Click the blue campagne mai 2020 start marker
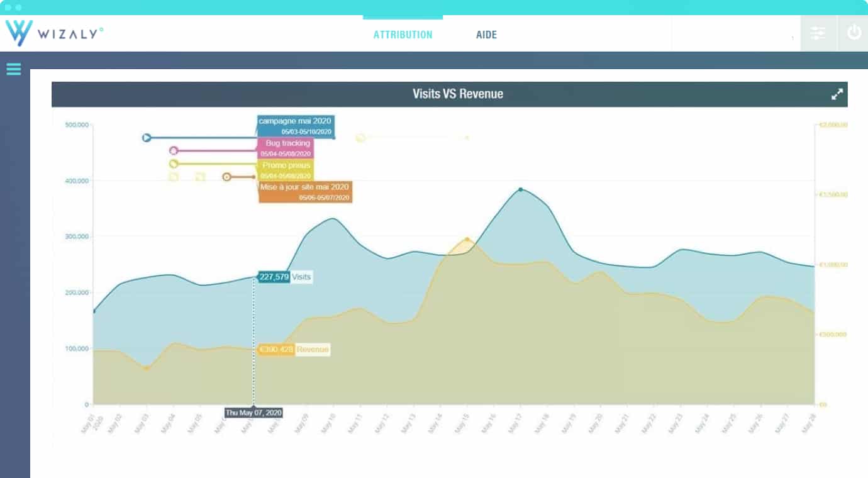The image size is (868, 478). 147,138
